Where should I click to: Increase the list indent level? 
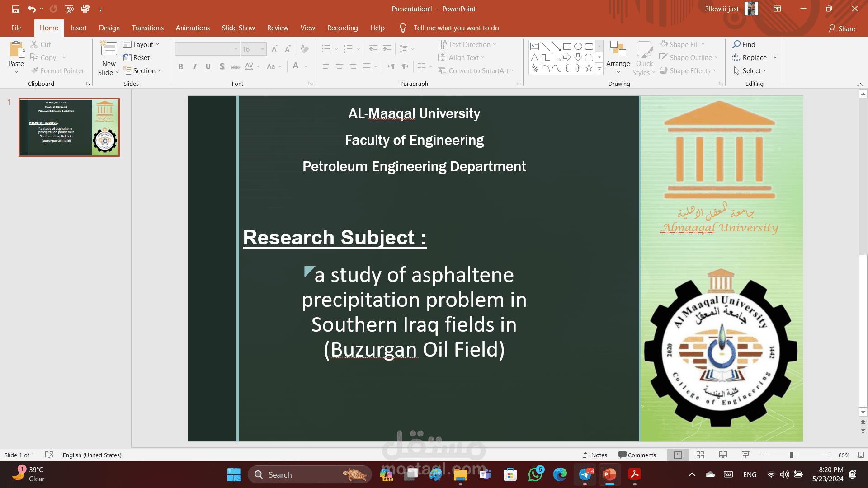[x=387, y=49]
